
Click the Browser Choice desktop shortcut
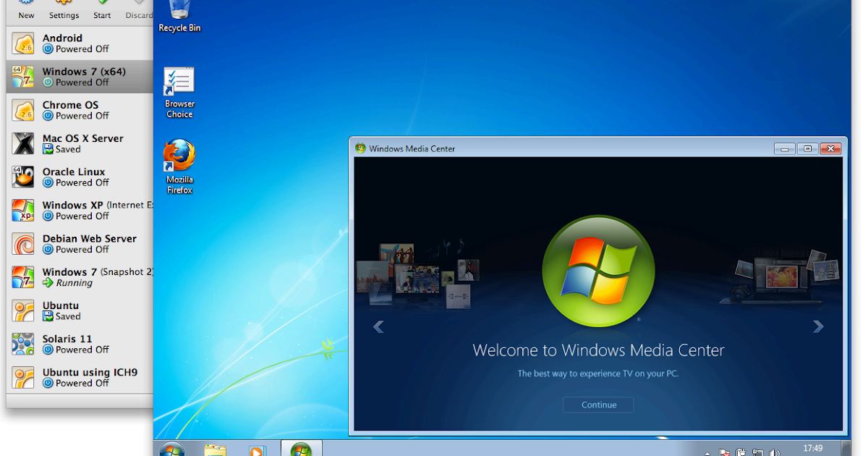[179, 93]
